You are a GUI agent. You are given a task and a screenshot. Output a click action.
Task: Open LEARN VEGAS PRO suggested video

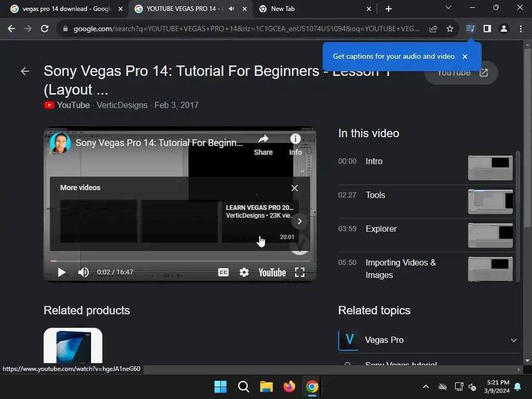[x=260, y=221]
